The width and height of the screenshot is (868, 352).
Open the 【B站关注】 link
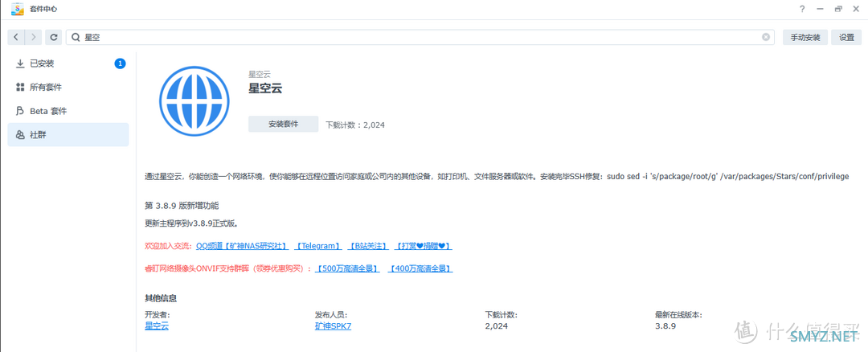pyautogui.click(x=368, y=246)
